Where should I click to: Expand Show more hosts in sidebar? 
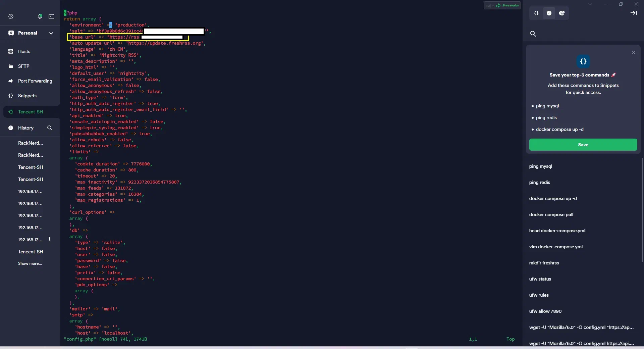(x=30, y=263)
